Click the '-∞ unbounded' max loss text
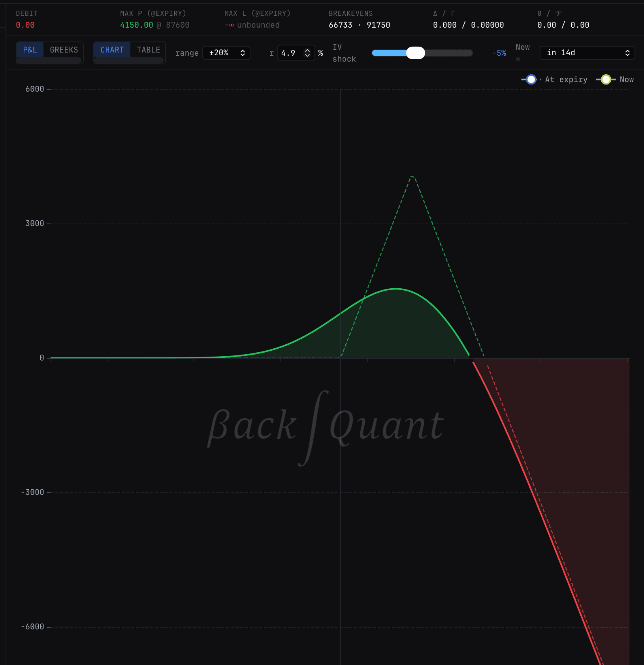The height and width of the screenshot is (665, 644). 252,25
